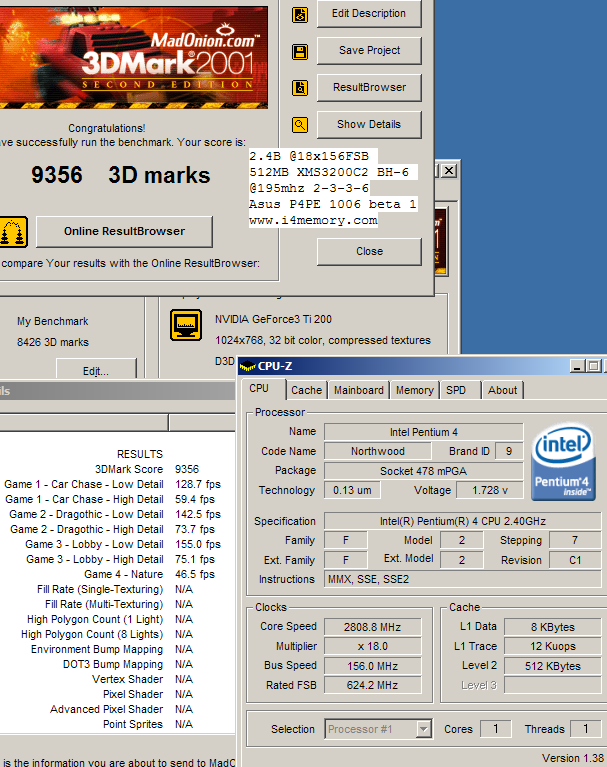Click '1024x768, 32 bit color, compressed textures' text
This screenshot has height=767, width=607.
click(x=323, y=340)
